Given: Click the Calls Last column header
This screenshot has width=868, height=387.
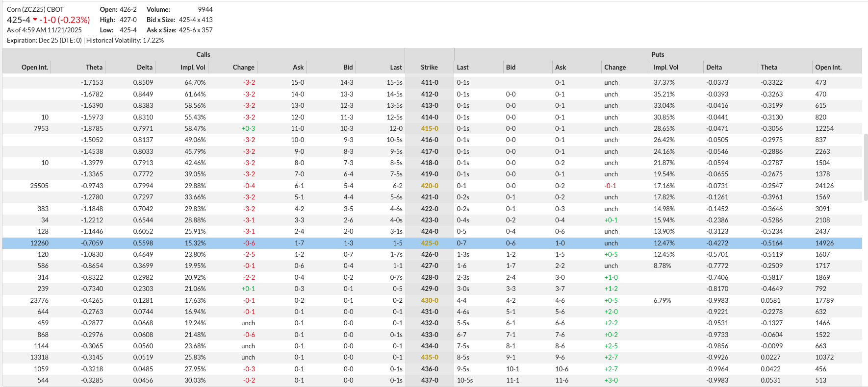Looking at the screenshot, I should tap(396, 67).
